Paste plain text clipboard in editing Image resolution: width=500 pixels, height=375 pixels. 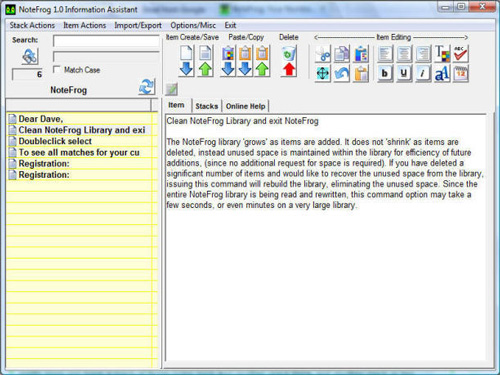click(x=361, y=73)
